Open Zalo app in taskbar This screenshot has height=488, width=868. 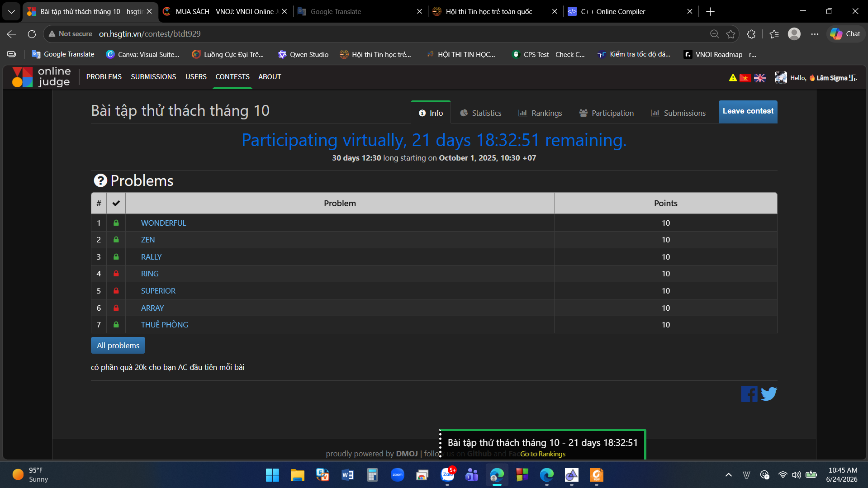click(x=447, y=475)
